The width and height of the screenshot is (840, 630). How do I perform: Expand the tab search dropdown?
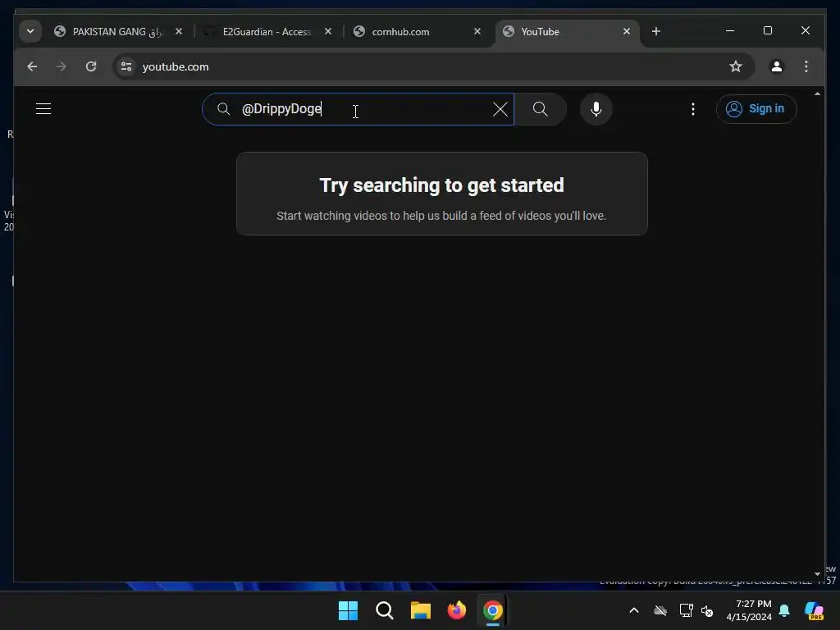point(30,31)
